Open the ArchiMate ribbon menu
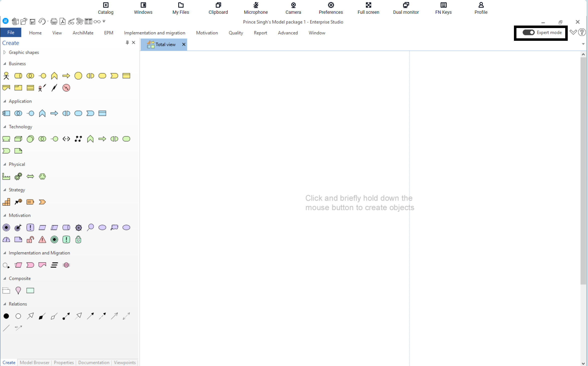The height and width of the screenshot is (366, 588). coord(83,33)
